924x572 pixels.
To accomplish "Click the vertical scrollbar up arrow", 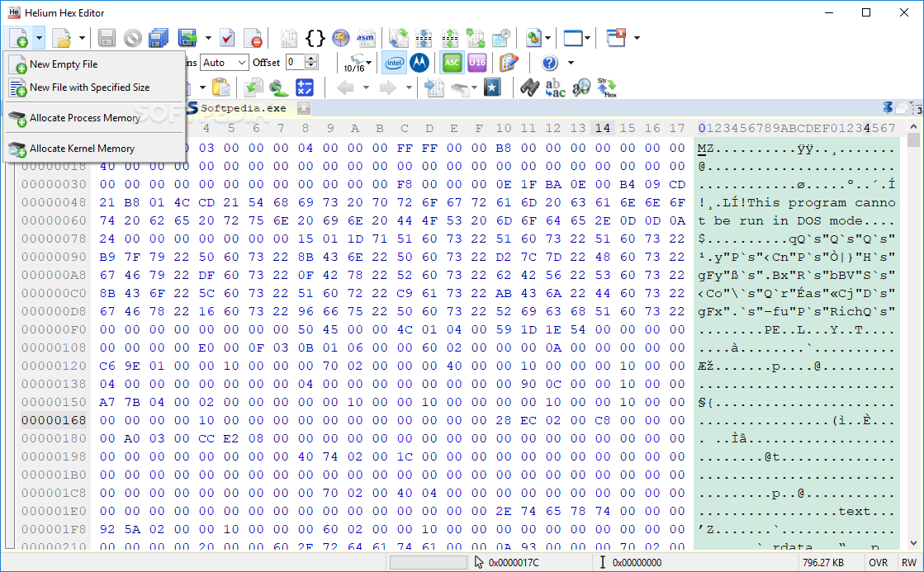I will [x=913, y=126].
